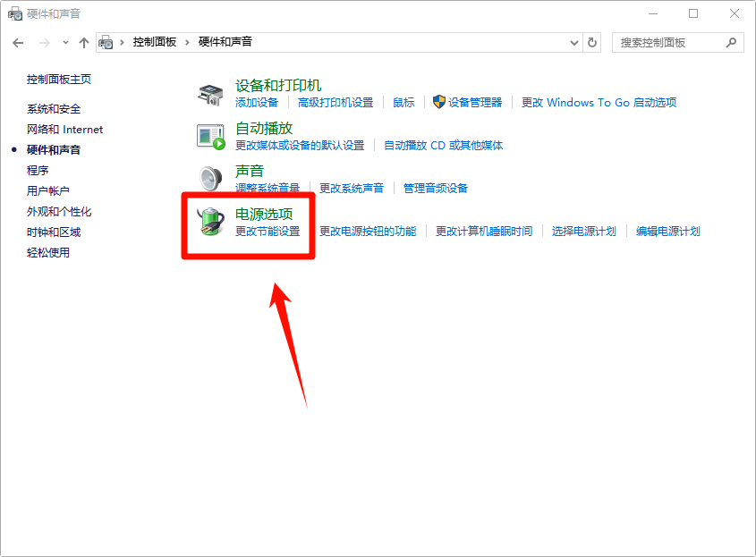Click 自动播放 CD 或其他媒体 link
Viewport: 756px width, 557px height.
(x=443, y=145)
